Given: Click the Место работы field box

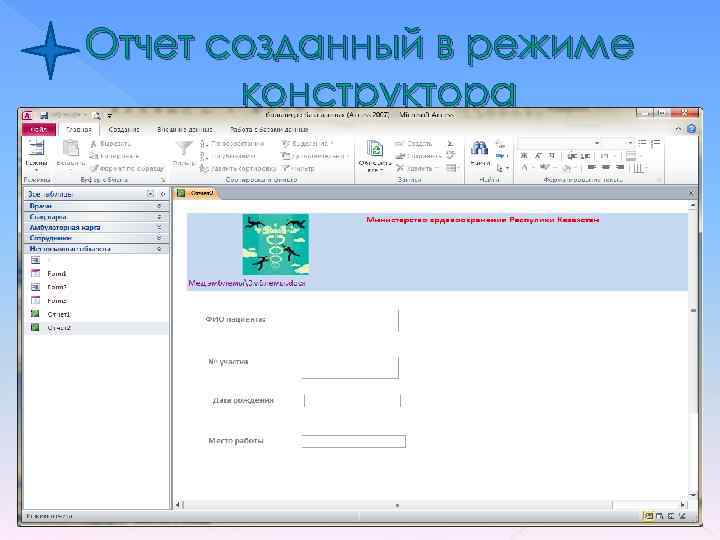Looking at the screenshot, I should (x=354, y=441).
